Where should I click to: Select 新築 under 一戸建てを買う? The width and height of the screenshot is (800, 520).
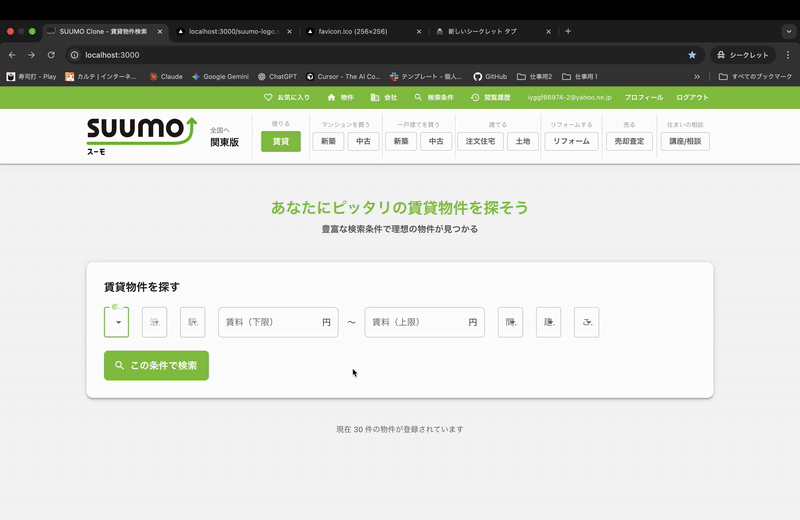[401, 141]
